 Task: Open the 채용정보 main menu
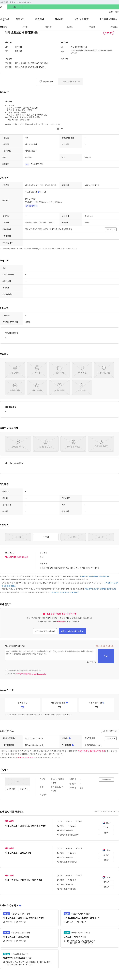click(20, 19)
